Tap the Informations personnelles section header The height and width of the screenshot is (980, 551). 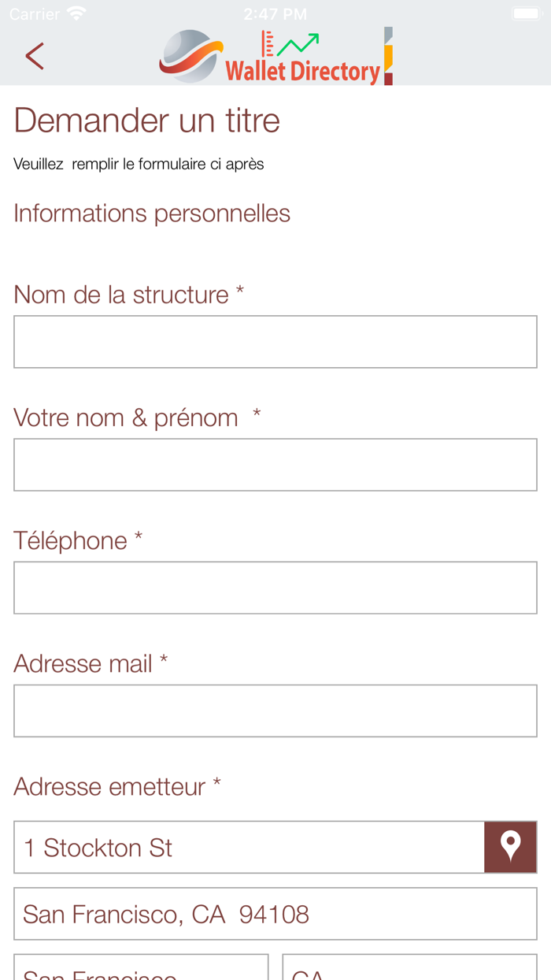pos(151,213)
